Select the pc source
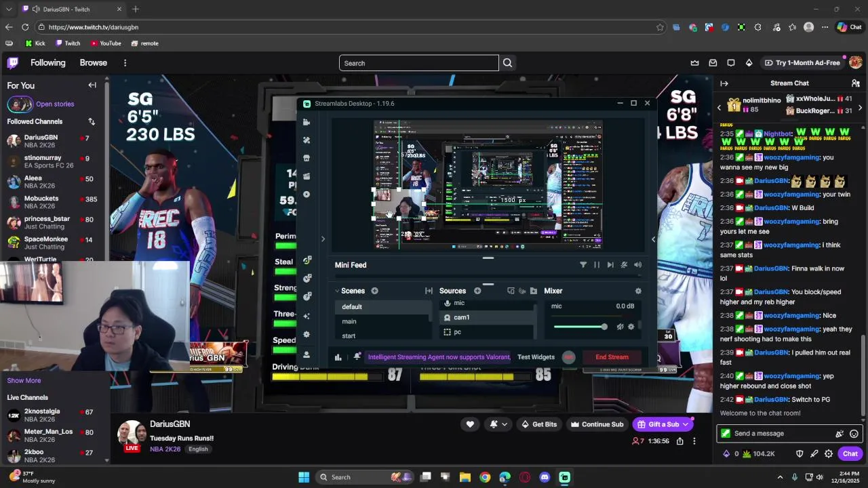Image resolution: width=868 pixels, height=488 pixels. click(x=487, y=332)
